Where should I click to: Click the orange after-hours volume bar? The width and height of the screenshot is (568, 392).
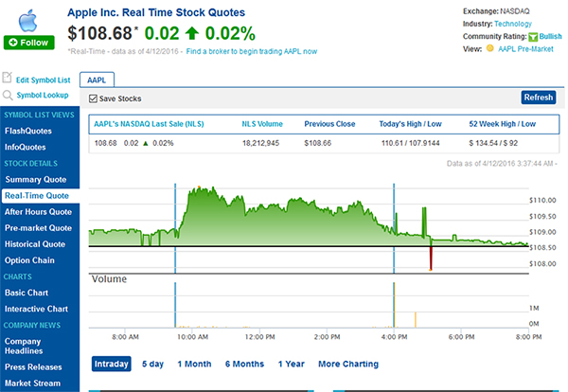coord(416,320)
